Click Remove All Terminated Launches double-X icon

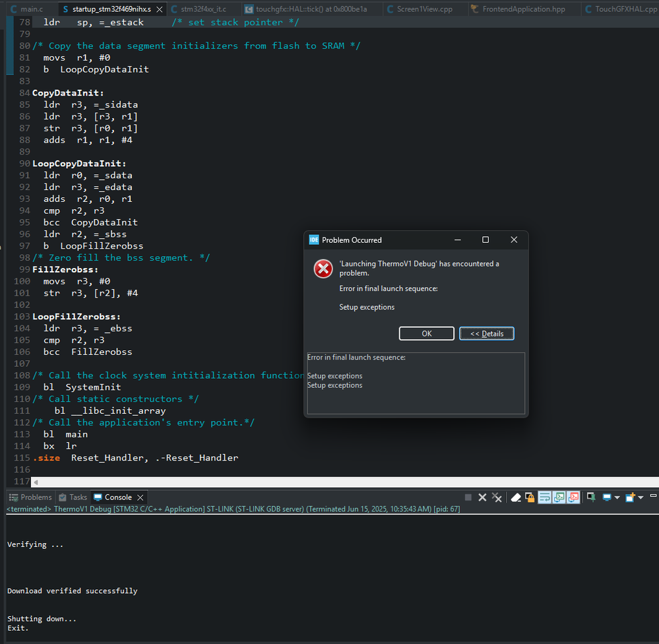pos(497,498)
